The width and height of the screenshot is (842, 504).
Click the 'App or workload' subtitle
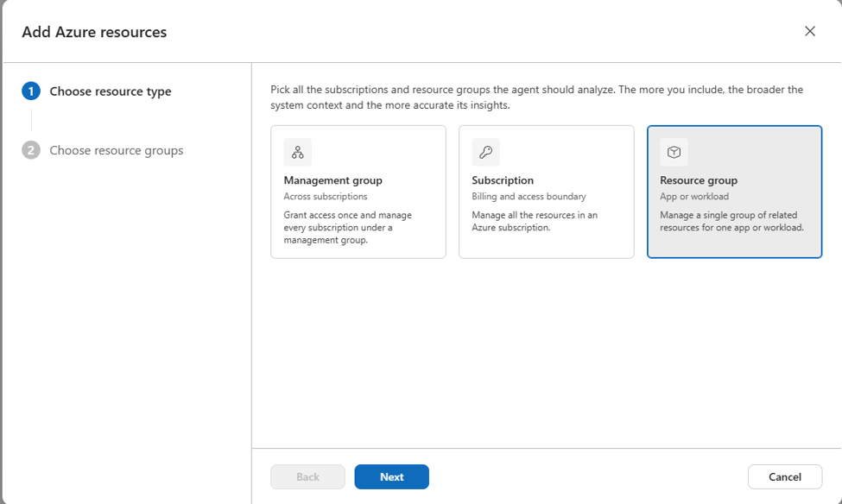[x=694, y=197]
